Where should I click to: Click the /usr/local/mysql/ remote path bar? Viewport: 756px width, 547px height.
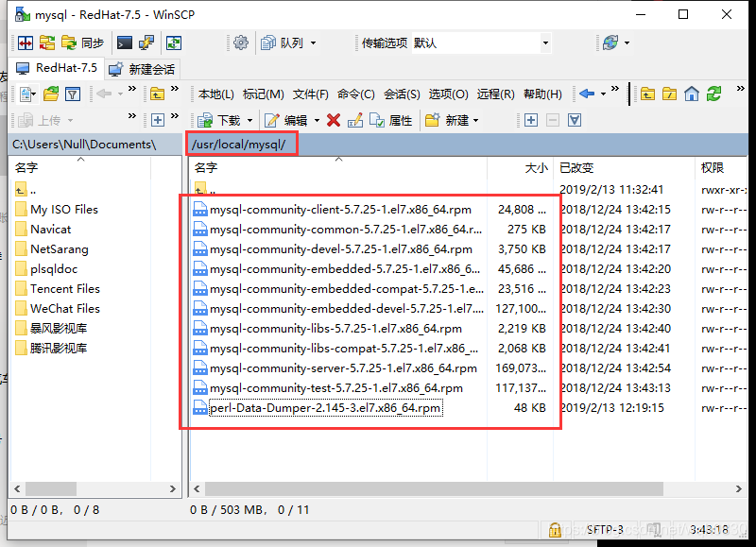[467, 145]
